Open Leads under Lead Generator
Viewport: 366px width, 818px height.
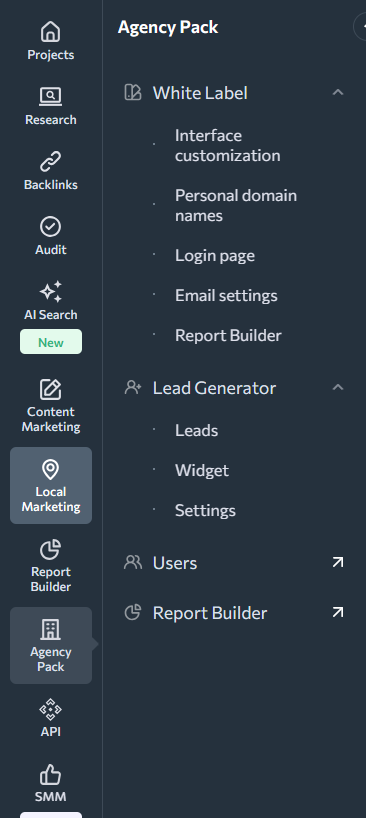point(197,430)
